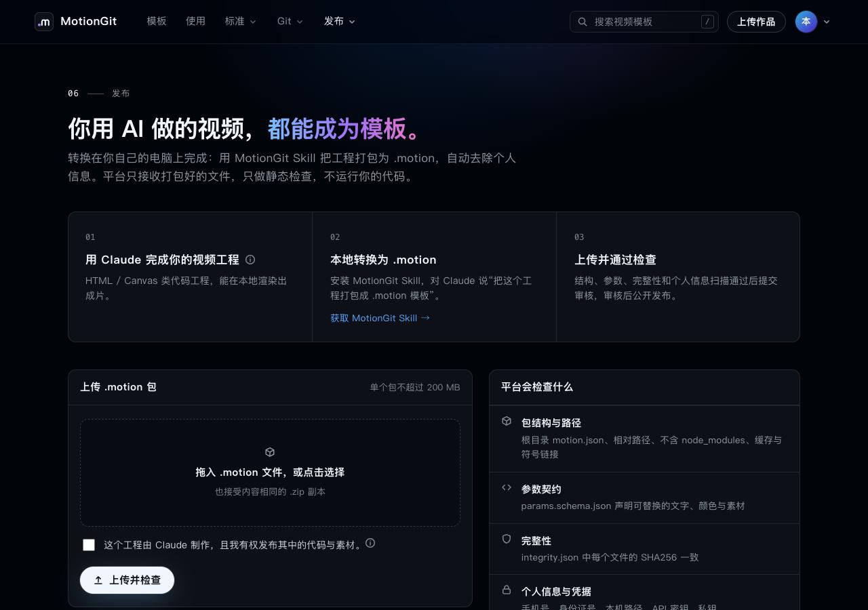The width and height of the screenshot is (868, 610).
Task: Click info icon beside 用 Claude 完成你的视频工程
Action: [250, 260]
